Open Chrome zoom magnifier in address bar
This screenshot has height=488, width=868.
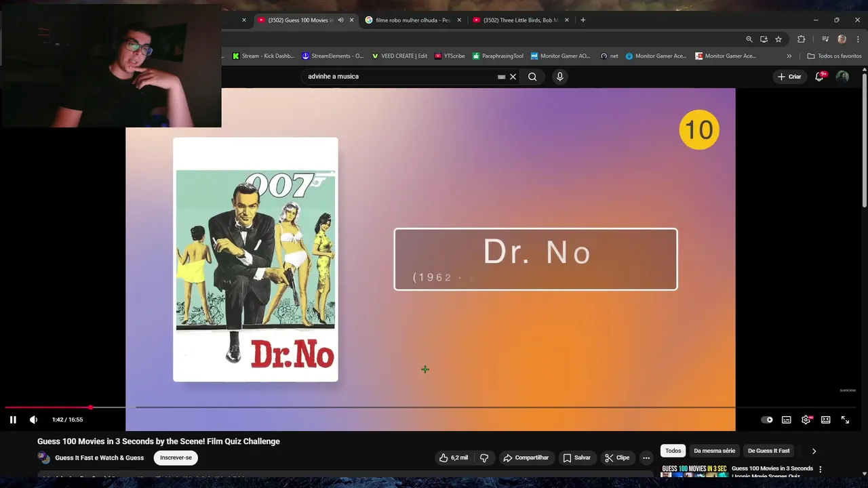(749, 39)
